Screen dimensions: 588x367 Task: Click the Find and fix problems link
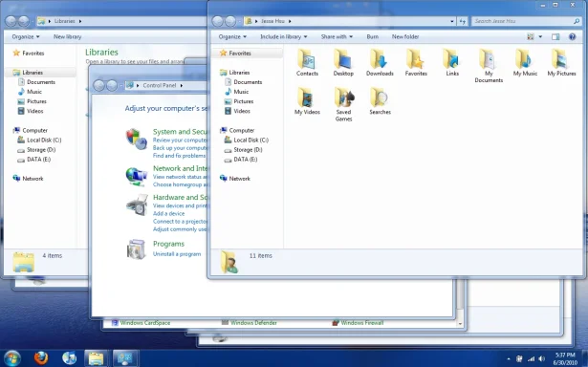(179, 156)
